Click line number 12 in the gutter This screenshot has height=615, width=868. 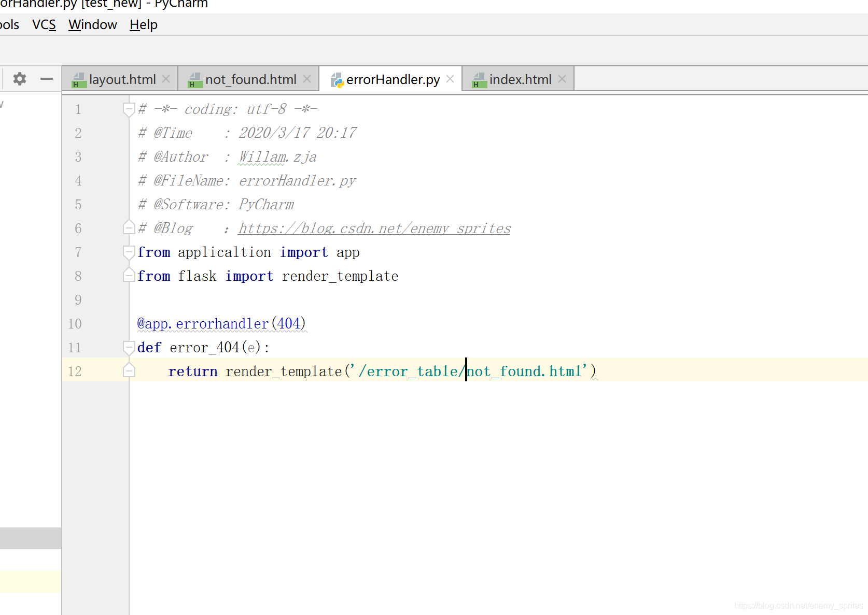tap(75, 371)
